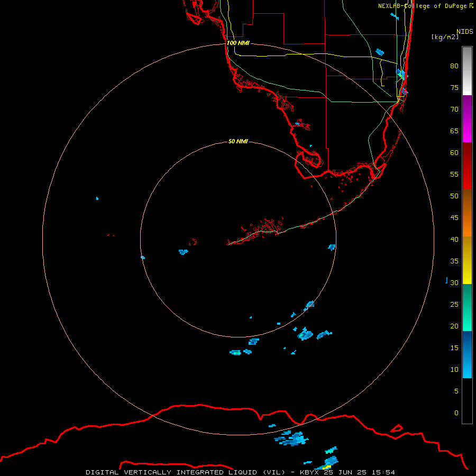Click the scale value 80
The height and width of the screenshot is (476, 476).
[x=454, y=66]
